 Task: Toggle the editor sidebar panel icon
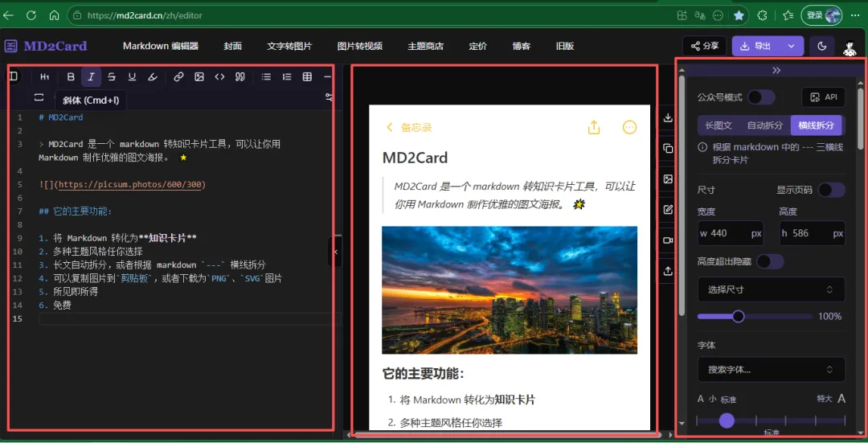tap(14, 76)
